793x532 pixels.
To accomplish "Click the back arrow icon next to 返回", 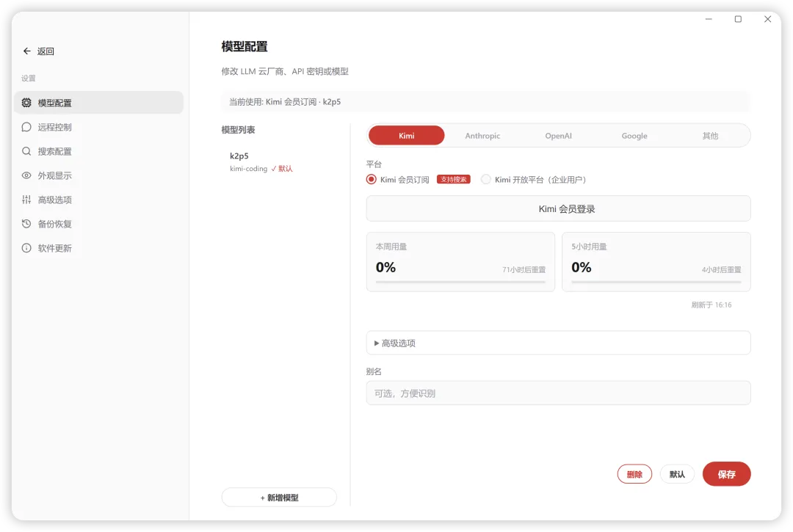I will (x=27, y=51).
